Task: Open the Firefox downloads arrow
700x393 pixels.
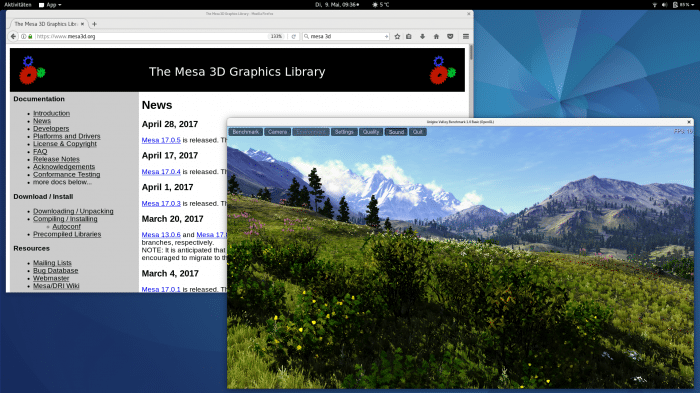Action: coord(422,37)
